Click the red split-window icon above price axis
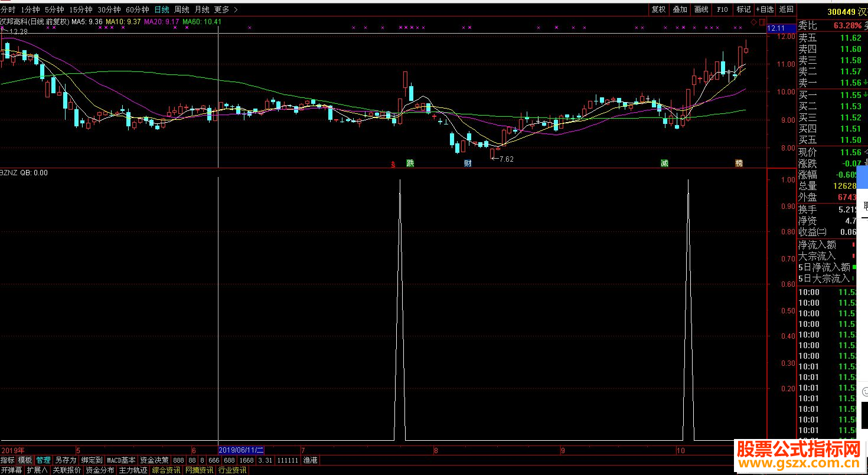The width and height of the screenshot is (868, 475). coord(762,22)
